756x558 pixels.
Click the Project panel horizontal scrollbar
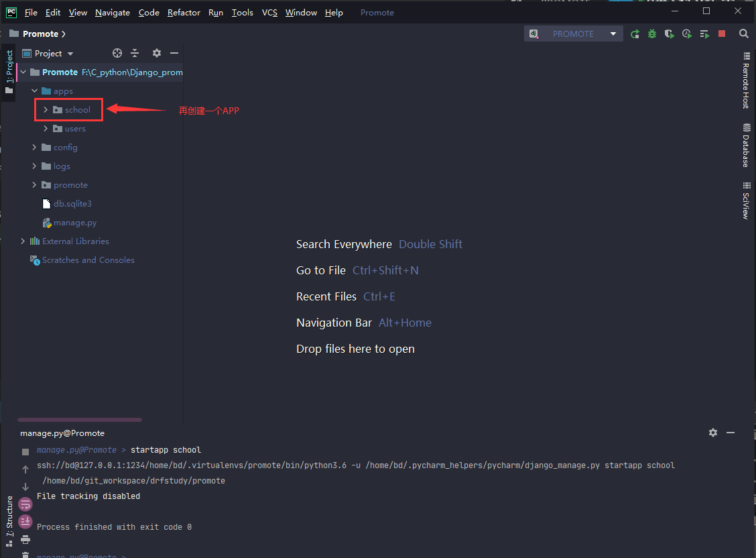pyautogui.click(x=80, y=420)
